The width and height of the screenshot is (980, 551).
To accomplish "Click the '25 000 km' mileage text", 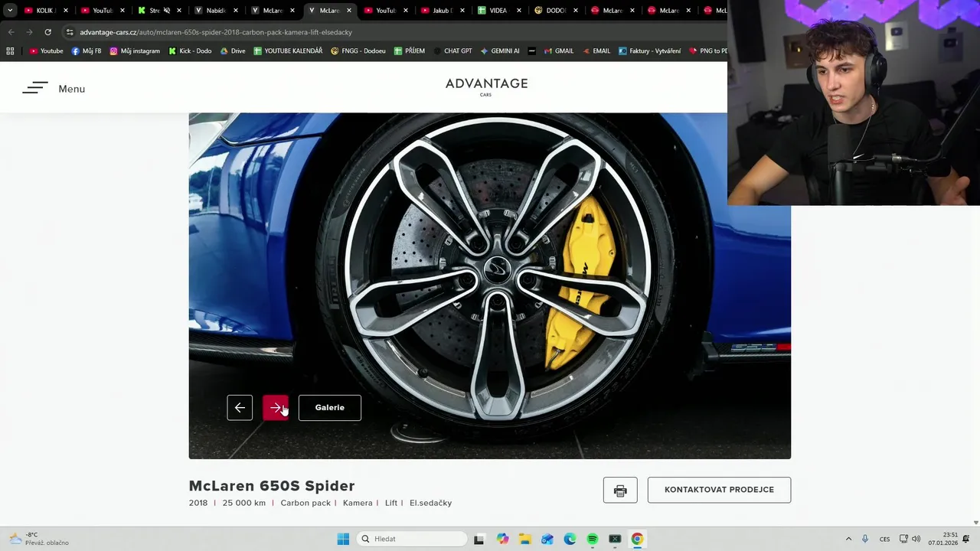I will (x=244, y=503).
